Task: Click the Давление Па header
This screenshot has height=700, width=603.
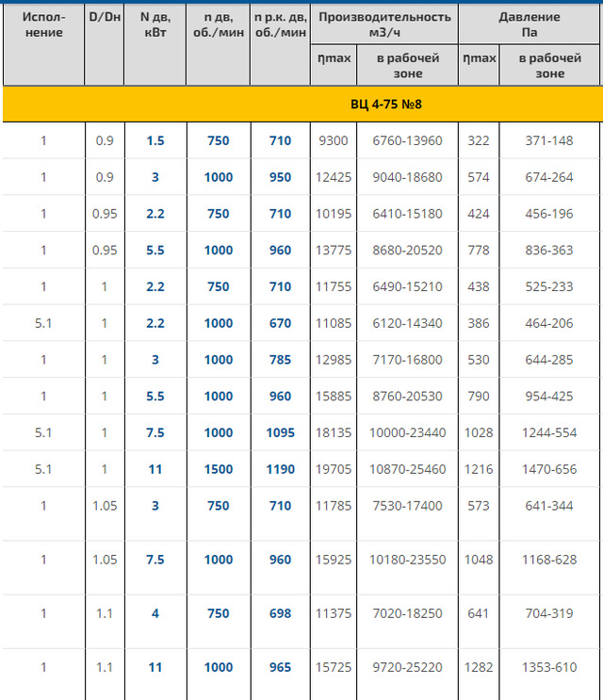Action: (x=530, y=24)
